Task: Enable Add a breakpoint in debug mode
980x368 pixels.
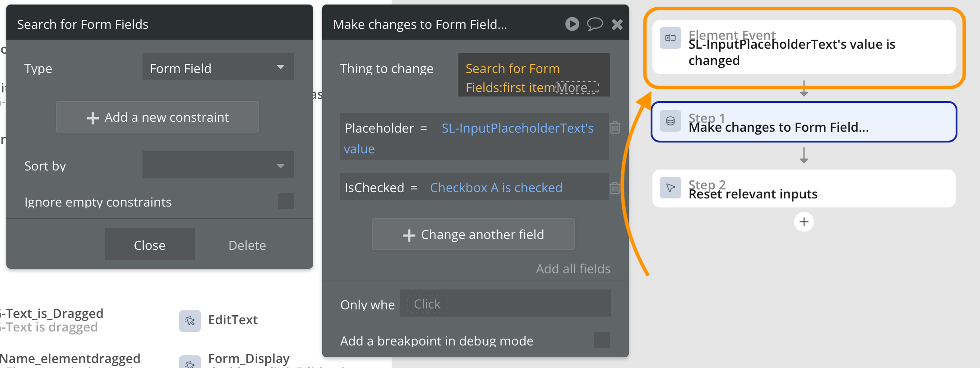Action: point(602,340)
